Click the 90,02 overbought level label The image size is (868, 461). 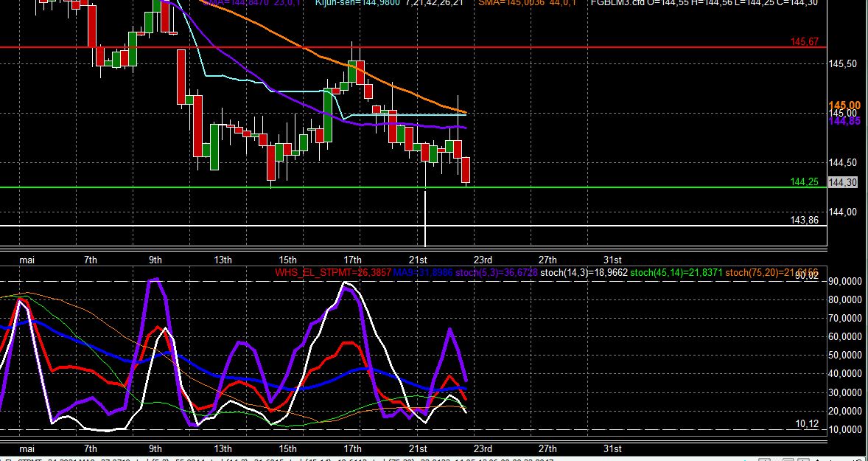(x=807, y=275)
